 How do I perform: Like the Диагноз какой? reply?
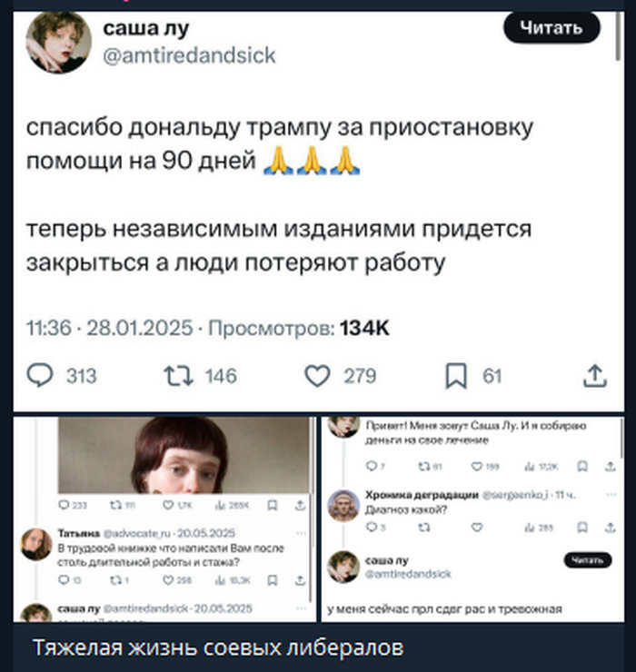pyautogui.click(x=477, y=527)
